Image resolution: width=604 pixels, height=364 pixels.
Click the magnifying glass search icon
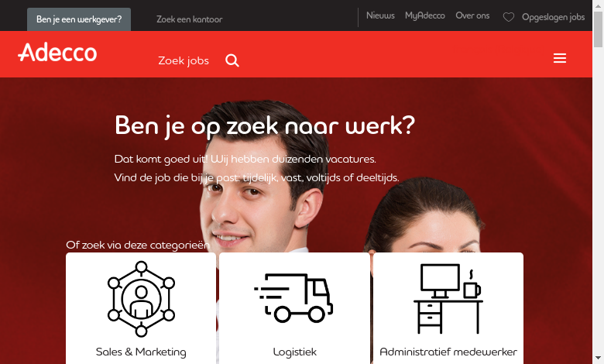[x=232, y=60]
